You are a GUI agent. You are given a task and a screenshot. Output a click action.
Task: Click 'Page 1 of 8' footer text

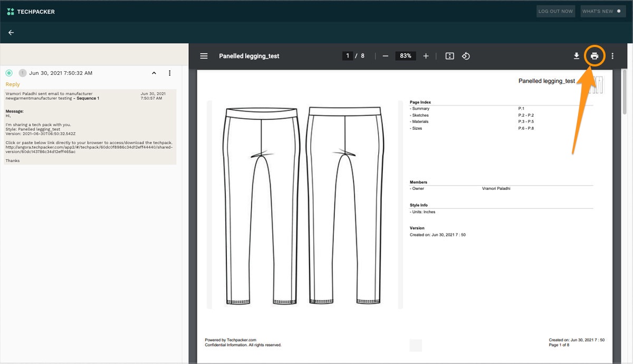coord(559,345)
